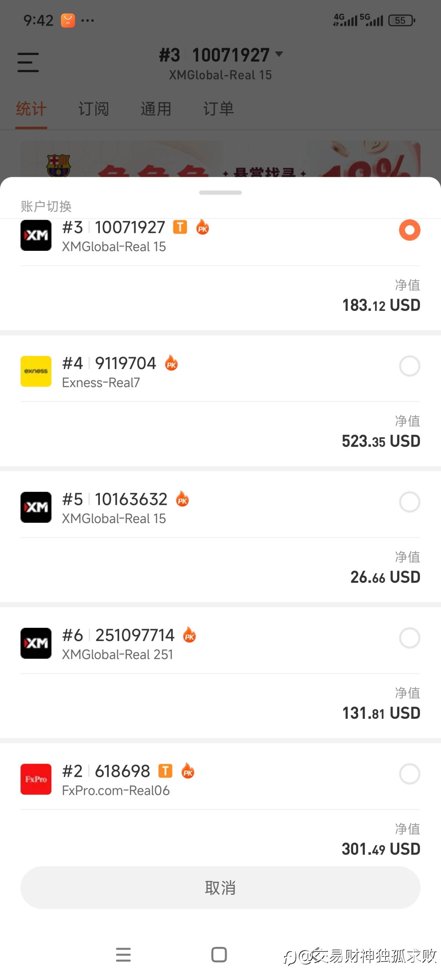Tap the XM logo of account #3
441x980 pixels.
pos(36,235)
